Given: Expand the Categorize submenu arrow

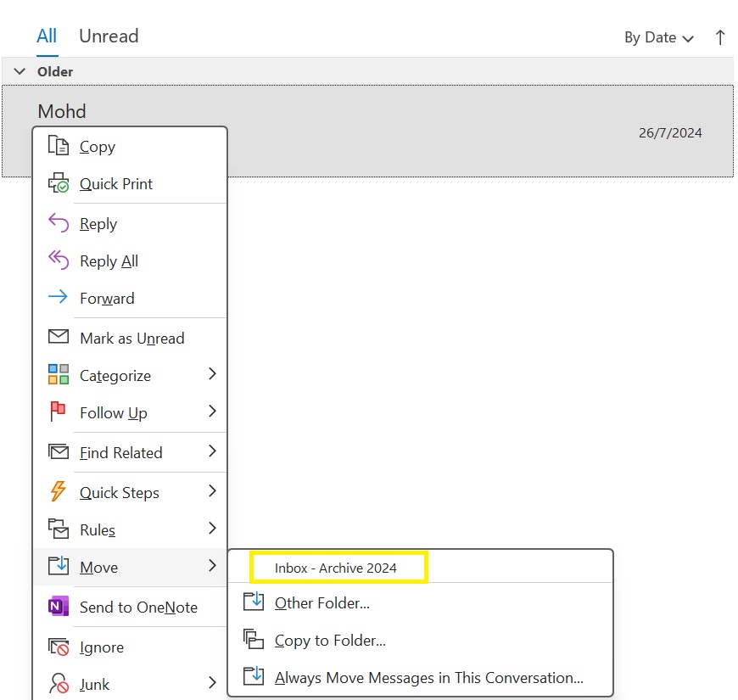Looking at the screenshot, I should pyautogui.click(x=212, y=374).
